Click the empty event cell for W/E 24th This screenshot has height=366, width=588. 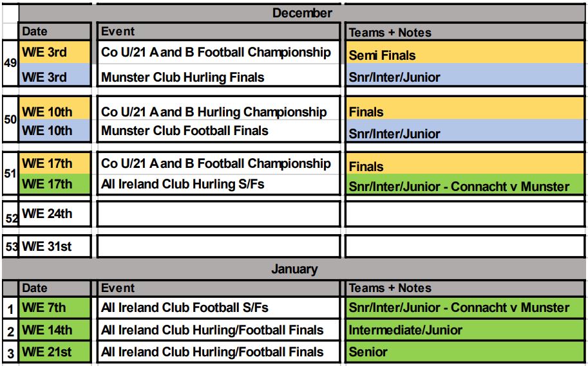pos(218,214)
